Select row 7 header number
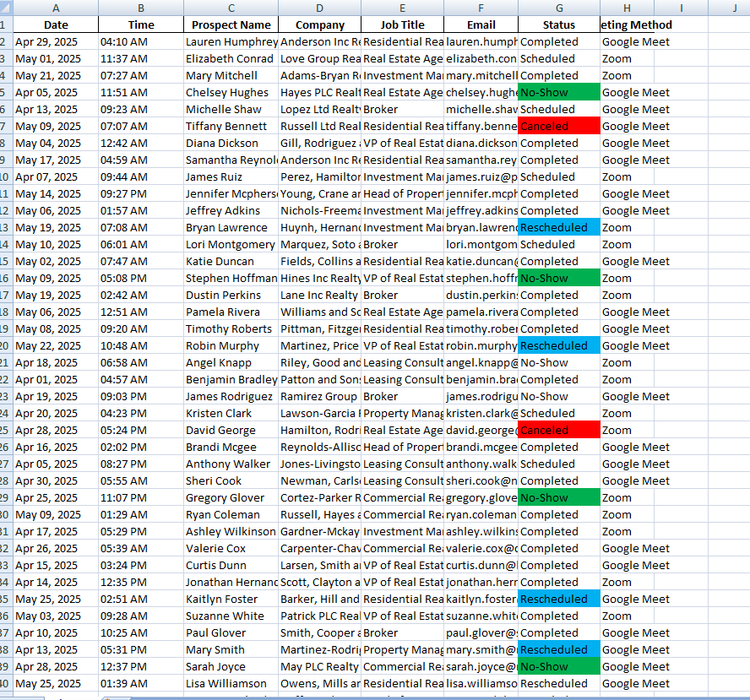750x700 pixels. tap(6, 126)
